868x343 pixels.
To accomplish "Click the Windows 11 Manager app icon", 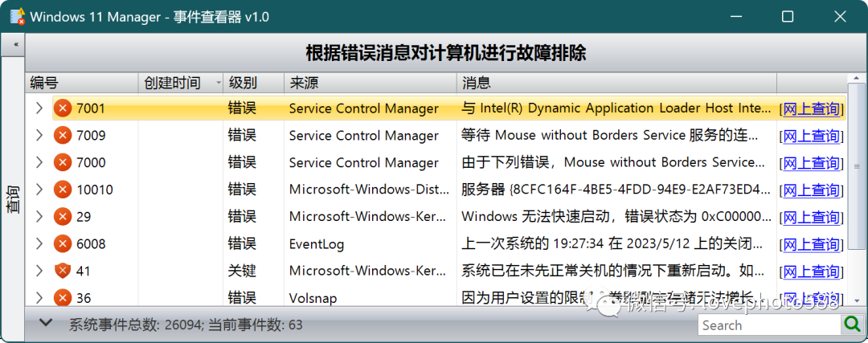I will [x=16, y=17].
